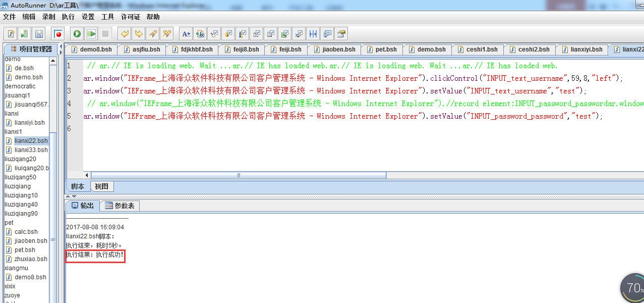Open the 参数表 parameter table tab
The width and height of the screenshot is (644, 303).
pos(120,206)
